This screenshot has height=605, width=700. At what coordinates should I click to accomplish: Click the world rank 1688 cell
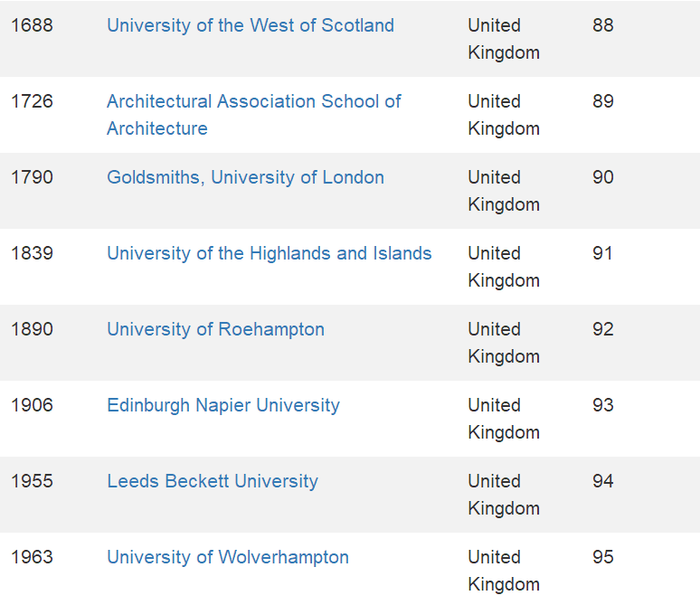click(33, 25)
